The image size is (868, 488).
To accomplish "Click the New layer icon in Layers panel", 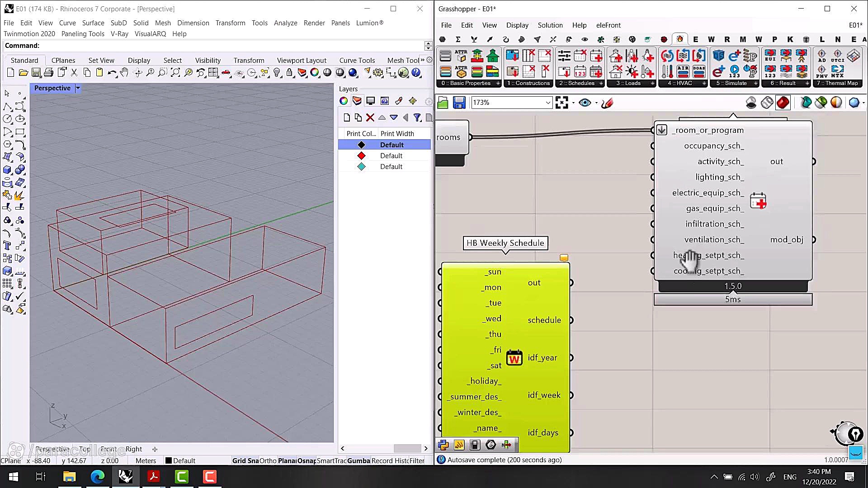I will click(x=347, y=118).
